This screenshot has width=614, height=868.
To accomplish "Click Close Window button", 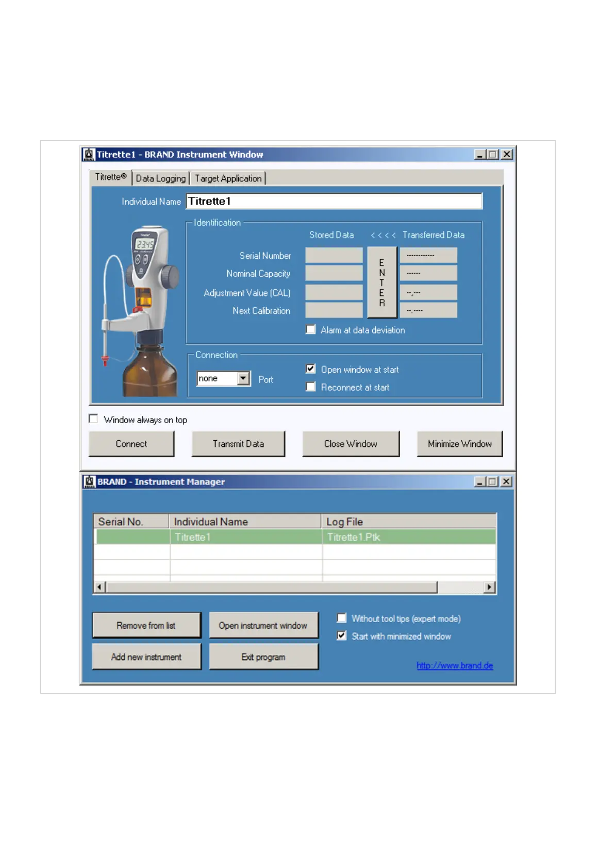I will pos(351,444).
